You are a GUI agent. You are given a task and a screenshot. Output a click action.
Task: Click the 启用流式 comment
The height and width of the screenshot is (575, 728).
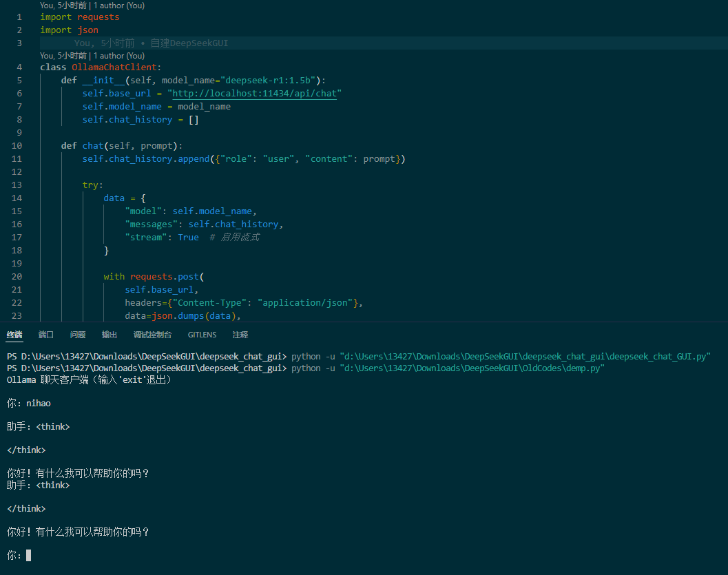240,237
